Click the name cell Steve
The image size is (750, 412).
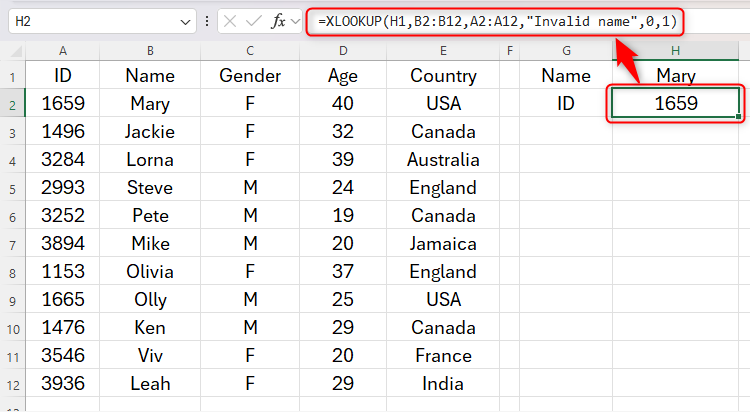click(x=150, y=187)
